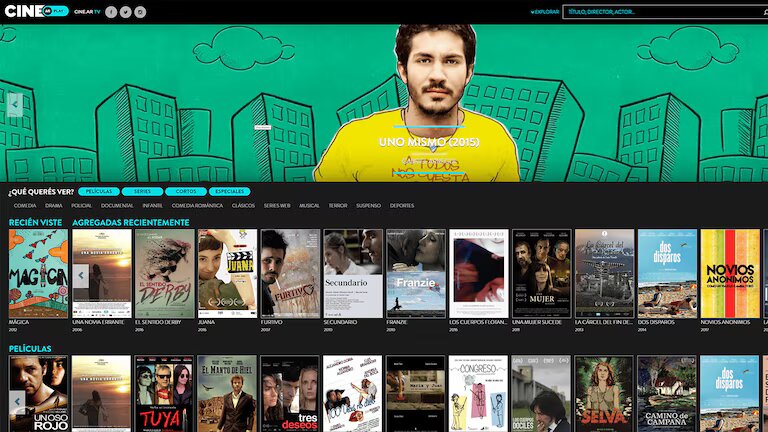Viewport: 768px width, 432px height.
Task: Open the Comedia genre
Action: (24, 205)
